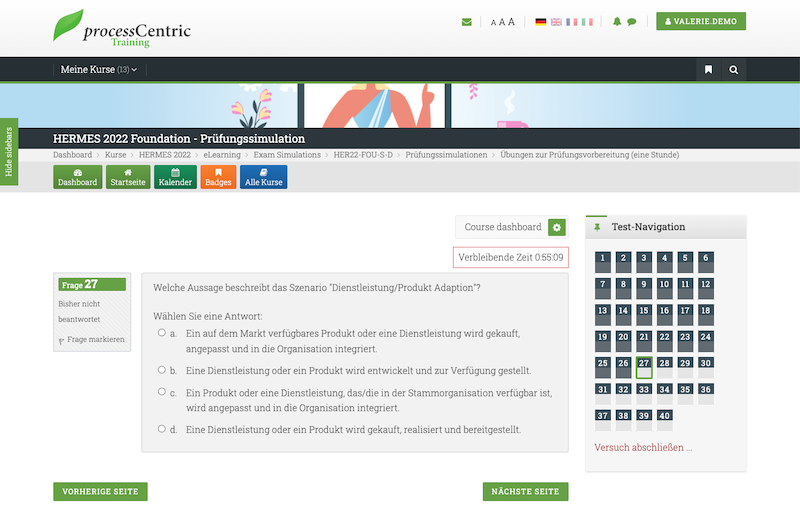This screenshot has height=508, width=800.
Task: Click Dashboard in the breadcrumb
Action: pyautogui.click(x=72, y=155)
